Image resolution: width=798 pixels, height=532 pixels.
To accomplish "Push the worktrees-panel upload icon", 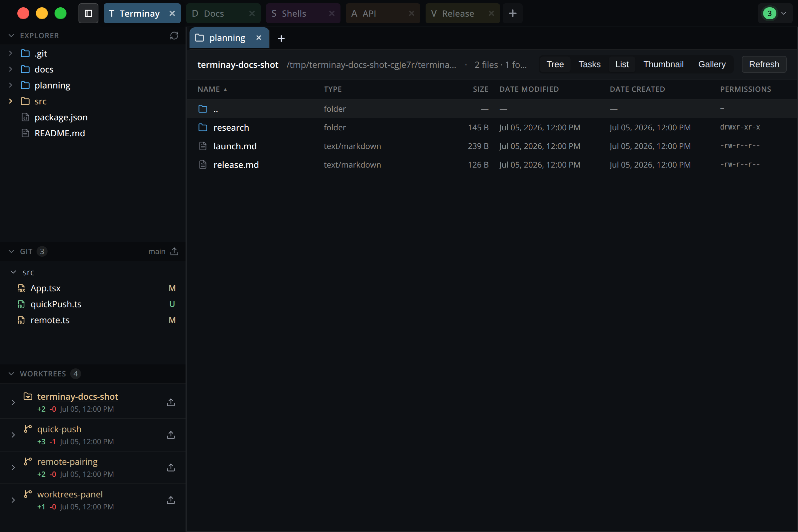I will tap(171, 500).
